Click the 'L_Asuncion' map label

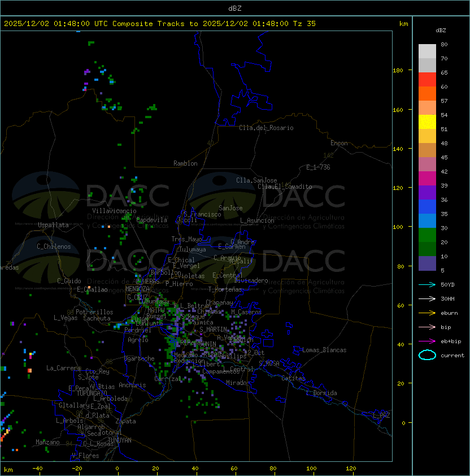click(257, 220)
